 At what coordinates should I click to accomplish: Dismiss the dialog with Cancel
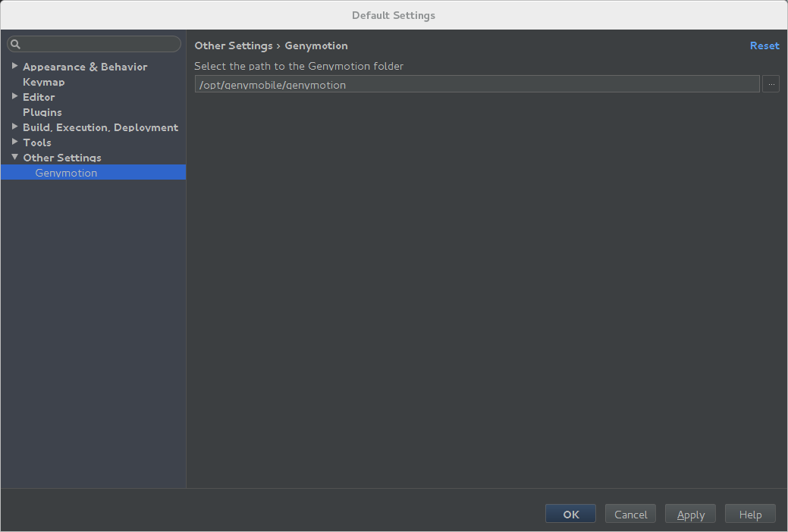pos(630,514)
